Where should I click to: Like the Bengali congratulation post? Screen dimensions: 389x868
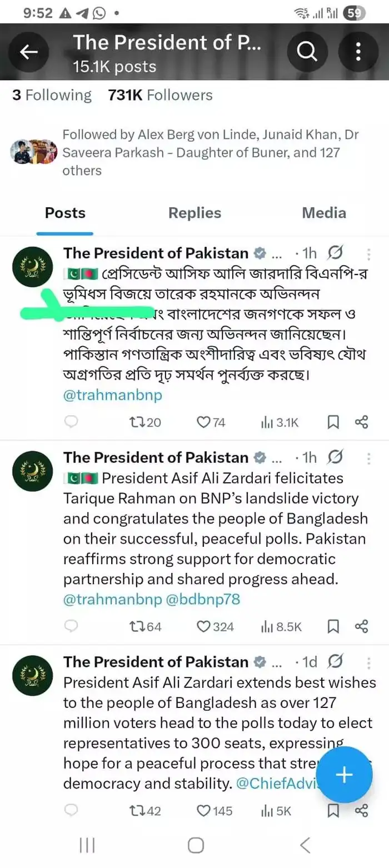coord(203,422)
